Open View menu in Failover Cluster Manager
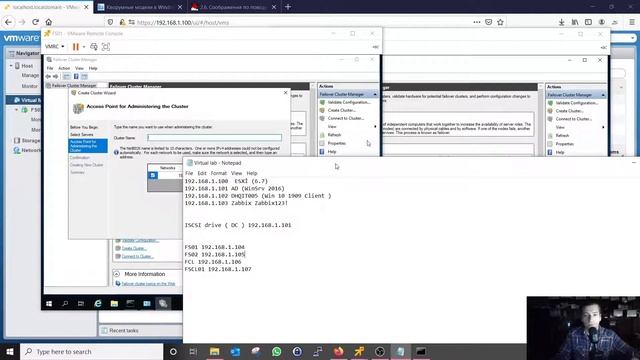 point(79,68)
